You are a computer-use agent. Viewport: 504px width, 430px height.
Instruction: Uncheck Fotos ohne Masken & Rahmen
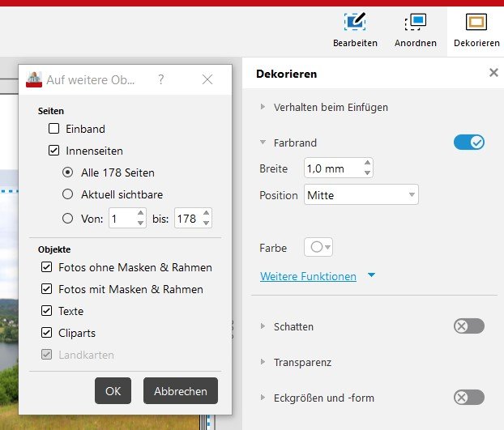[x=47, y=267]
